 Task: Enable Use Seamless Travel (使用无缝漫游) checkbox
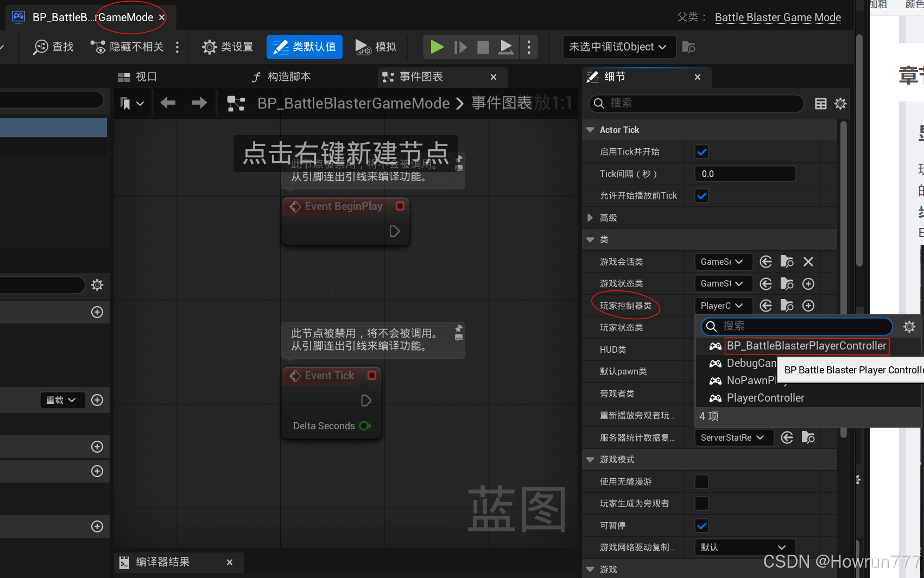click(701, 481)
